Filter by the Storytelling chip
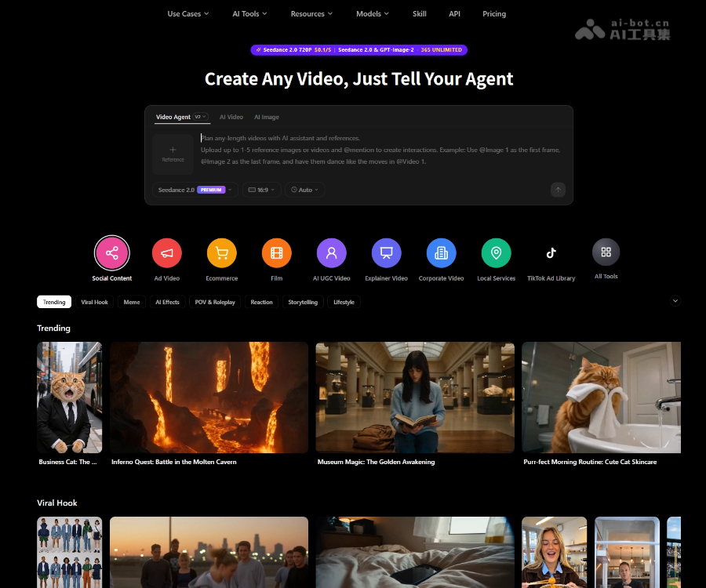The height and width of the screenshot is (588, 706). click(x=303, y=302)
